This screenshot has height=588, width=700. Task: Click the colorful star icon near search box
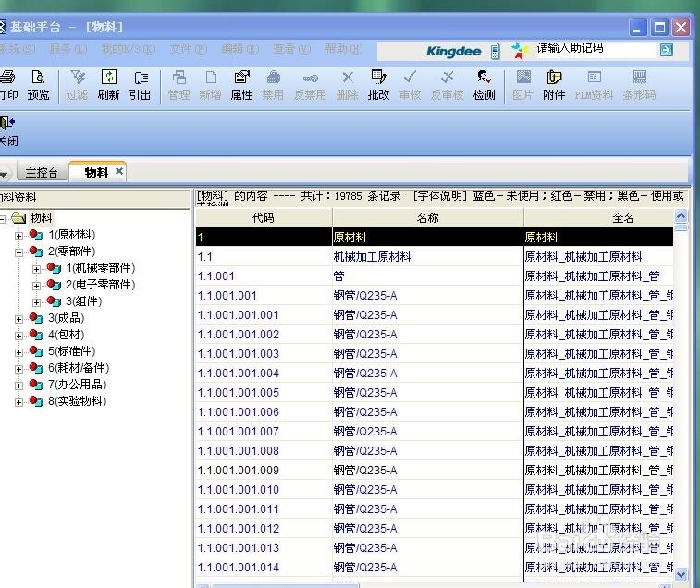[520, 51]
